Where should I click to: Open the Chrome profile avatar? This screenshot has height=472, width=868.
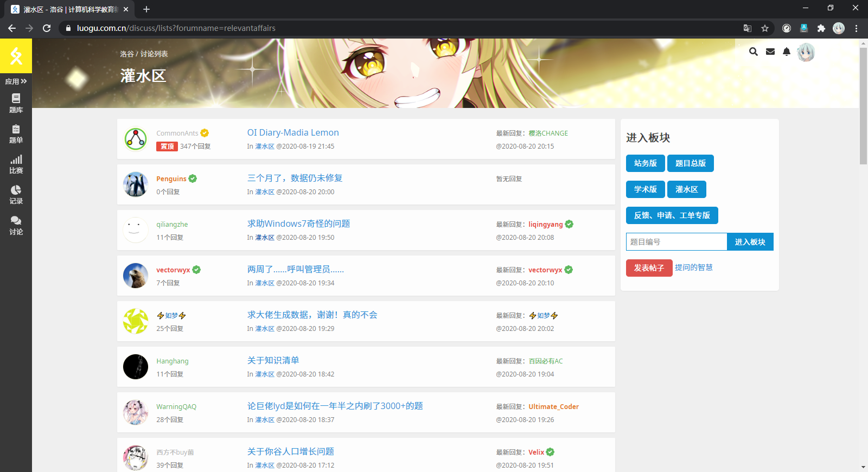click(839, 28)
